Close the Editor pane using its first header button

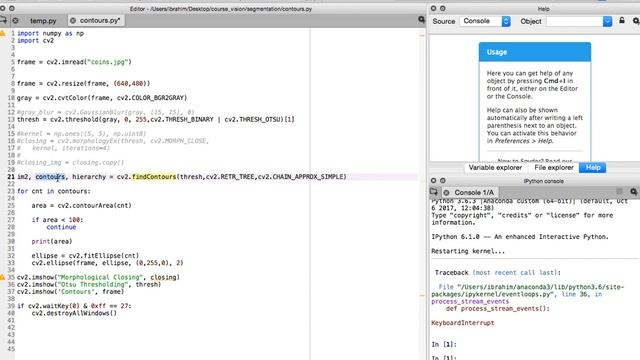(x=3, y=8)
